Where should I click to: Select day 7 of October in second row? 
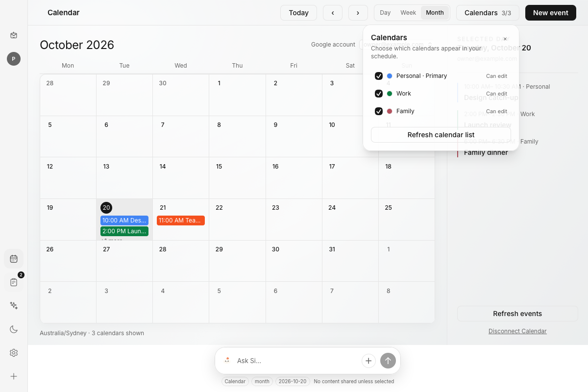[181, 136]
